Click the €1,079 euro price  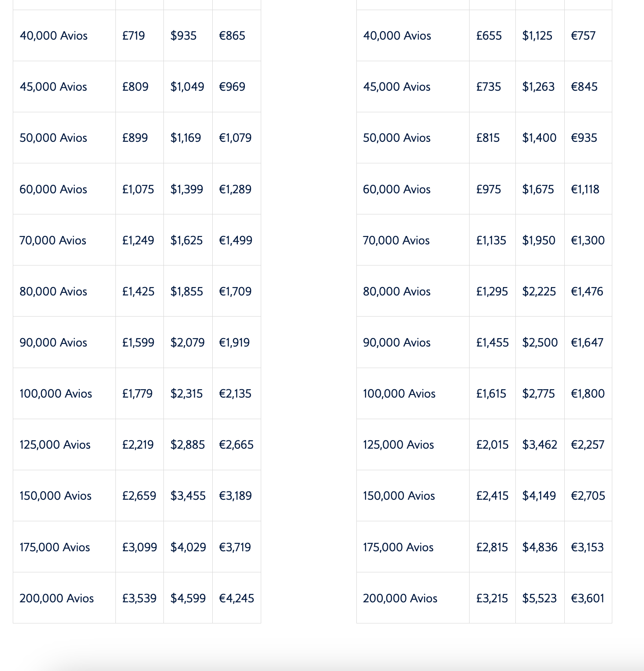235,138
